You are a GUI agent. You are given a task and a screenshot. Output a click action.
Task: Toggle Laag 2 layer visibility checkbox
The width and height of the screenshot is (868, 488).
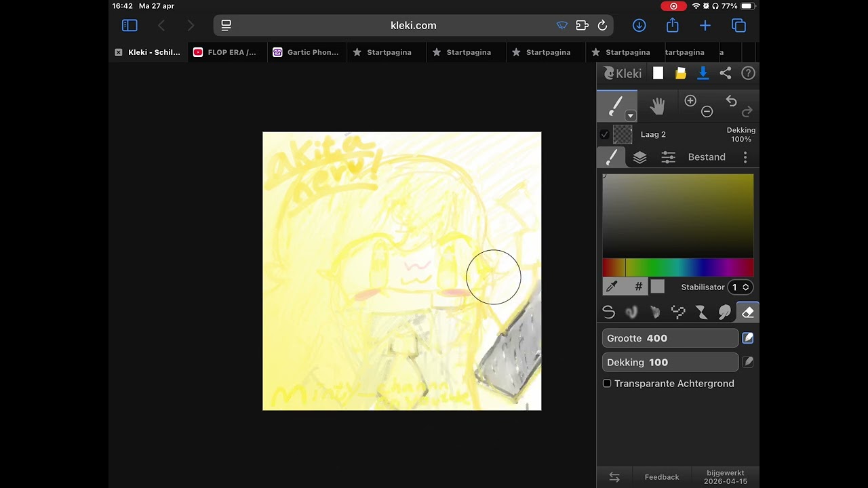click(604, 134)
